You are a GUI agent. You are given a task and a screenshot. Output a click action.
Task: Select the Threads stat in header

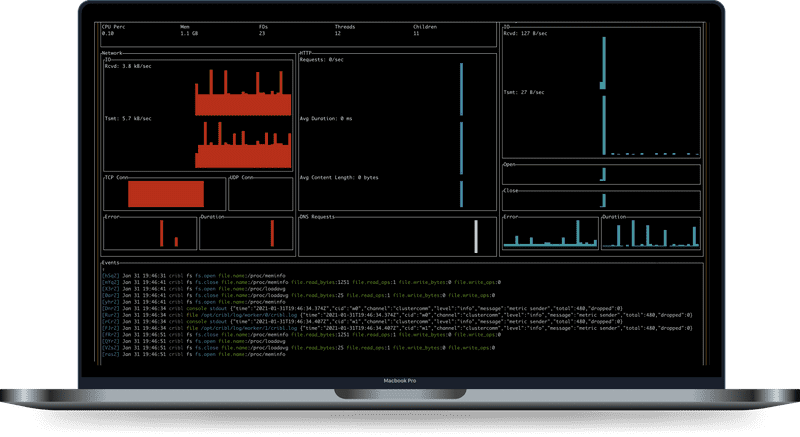tap(338, 34)
